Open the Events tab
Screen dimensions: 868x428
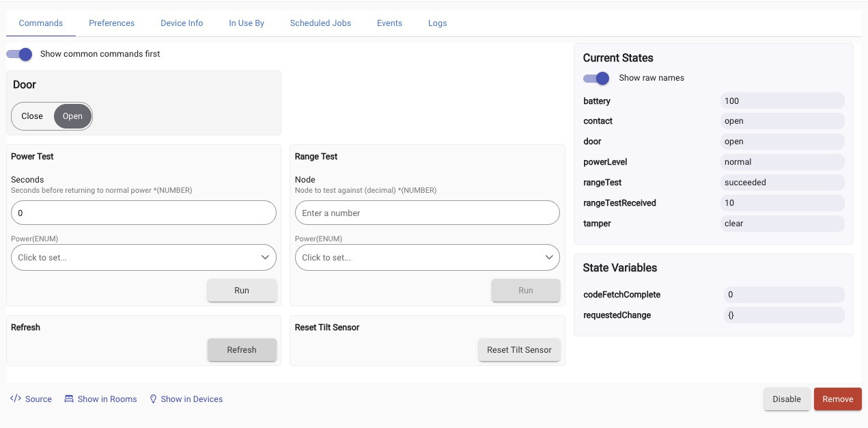(x=389, y=23)
